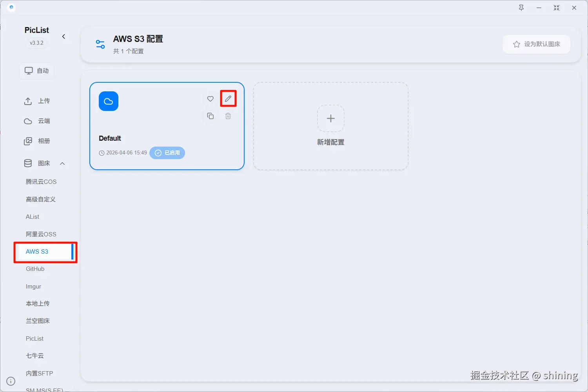This screenshot has height=392, width=588.
Task: Click the settings sliders icon in header
Action: pyautogui.click(x=100, y=44)
